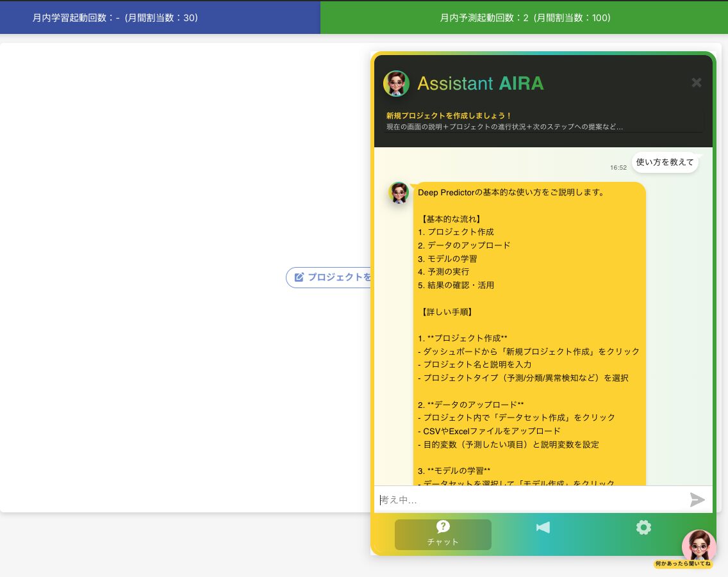Image resolution: width=728 pixels, height=577 pixels.
Task: Select the チャット tab label
Action: coord(443,542)
